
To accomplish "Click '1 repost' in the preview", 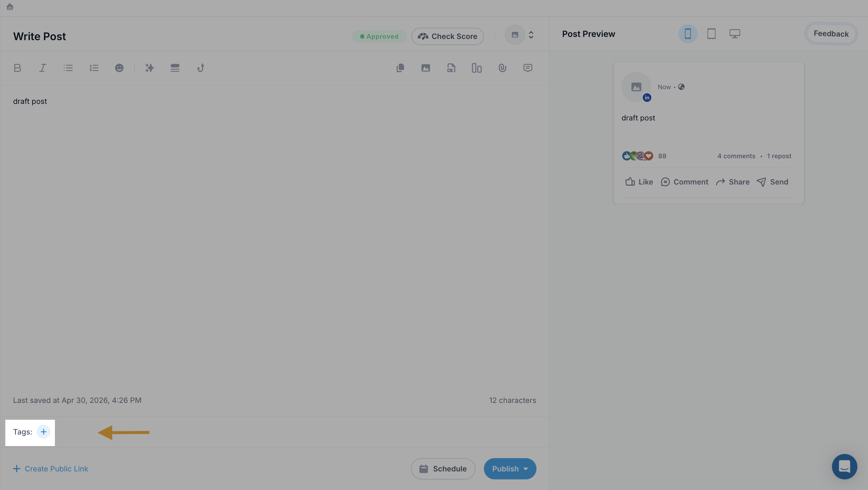I will pos(779,156).
